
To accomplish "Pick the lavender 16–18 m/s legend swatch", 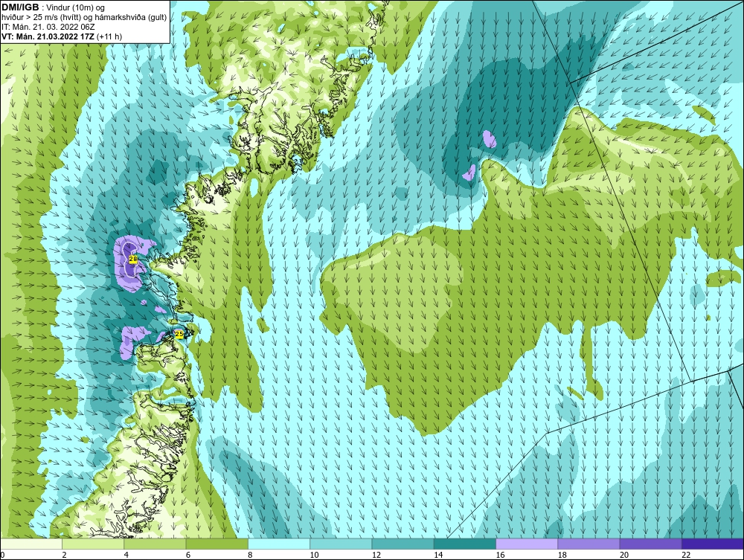I will click(x=527, y=544).
